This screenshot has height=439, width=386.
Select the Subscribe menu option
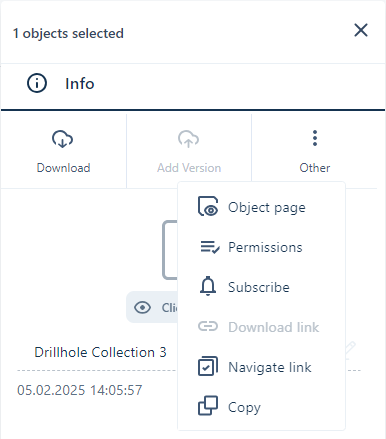coord(261,287)
